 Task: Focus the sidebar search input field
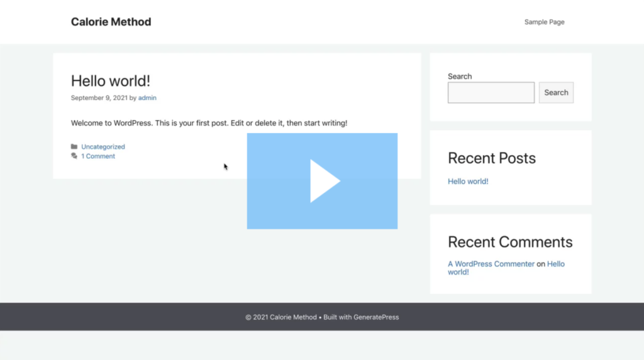pos(491,92)
